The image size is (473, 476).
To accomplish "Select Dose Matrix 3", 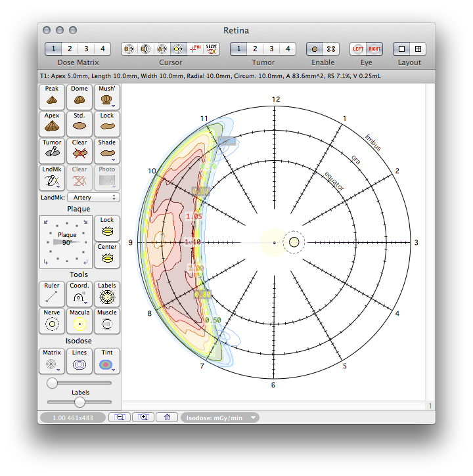I will click(x=86, y=49).
